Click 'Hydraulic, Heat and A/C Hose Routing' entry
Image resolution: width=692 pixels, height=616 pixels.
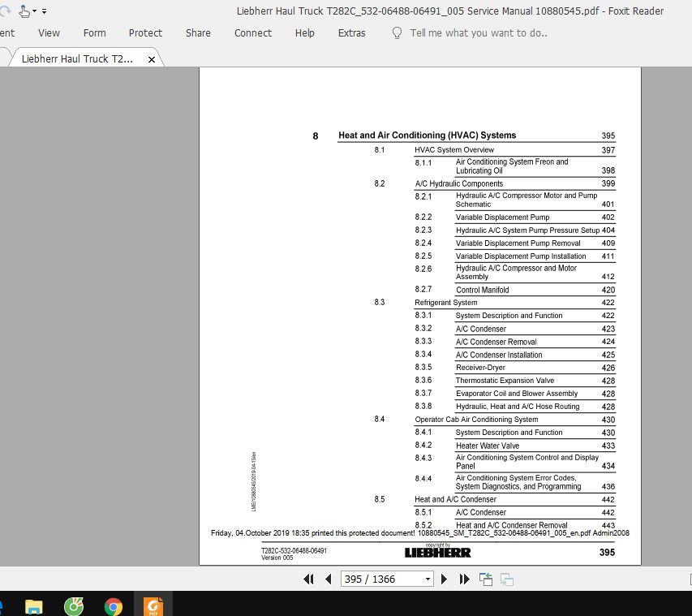click(518, 407)
